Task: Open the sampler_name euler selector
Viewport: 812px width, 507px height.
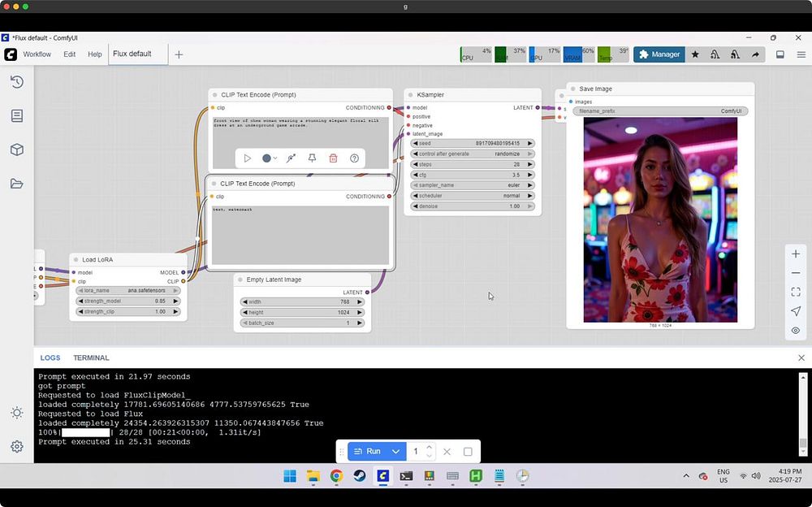Action: (473, 185)
